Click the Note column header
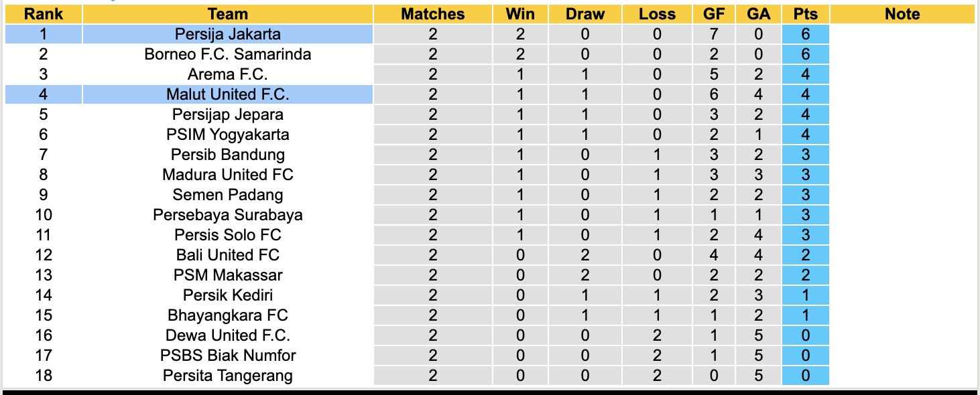This screenshot has height=395, width=980. pos(902,14)
